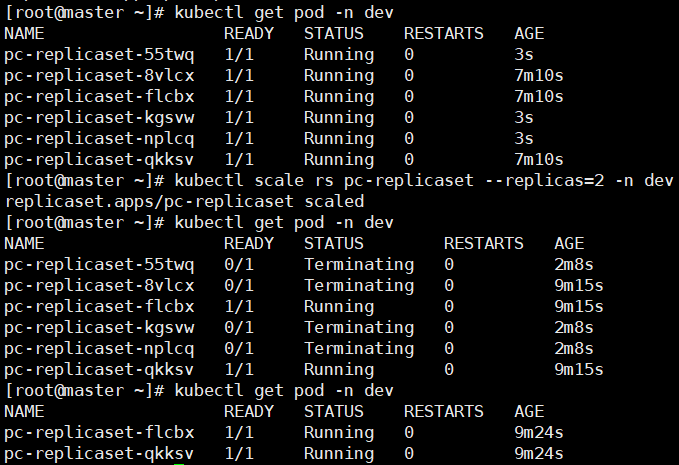The height and width of the screenshot is (465, 679).
Task: Click the pod name pc-replicaset-flcbx in the last table
Action: pos(99,433)
